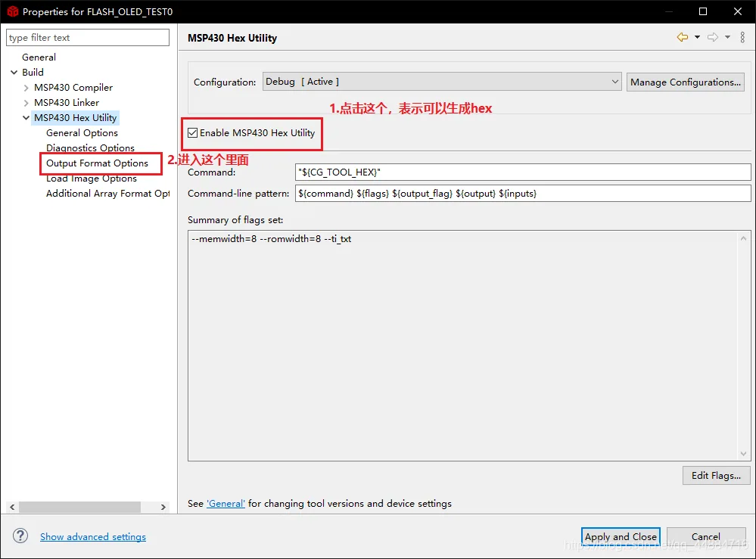Click the tree horizontal scrollbar thumb

79,507
